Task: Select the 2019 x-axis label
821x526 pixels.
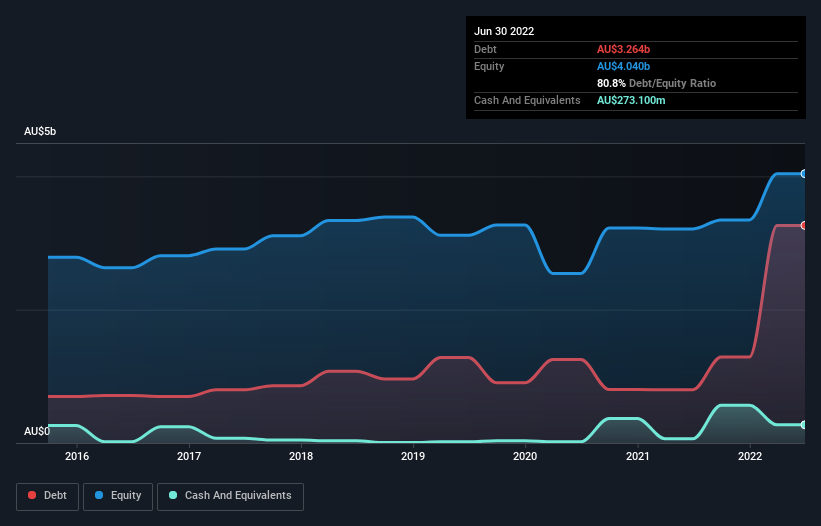Action: pyautogui.click(x=413, y=456)
